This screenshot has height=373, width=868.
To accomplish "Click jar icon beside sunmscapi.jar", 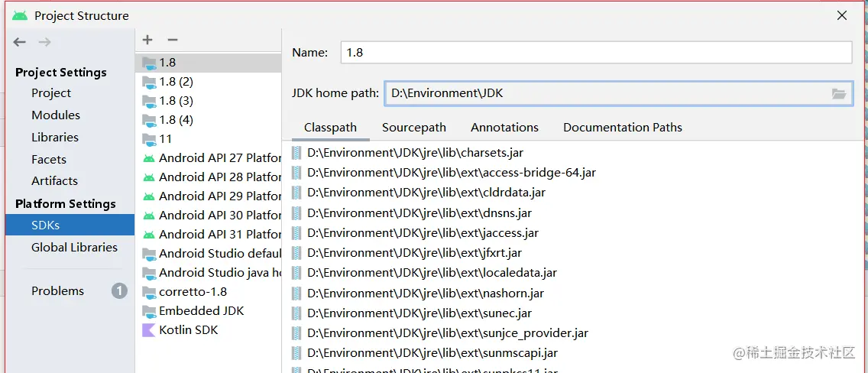I will tap(296, 353).
